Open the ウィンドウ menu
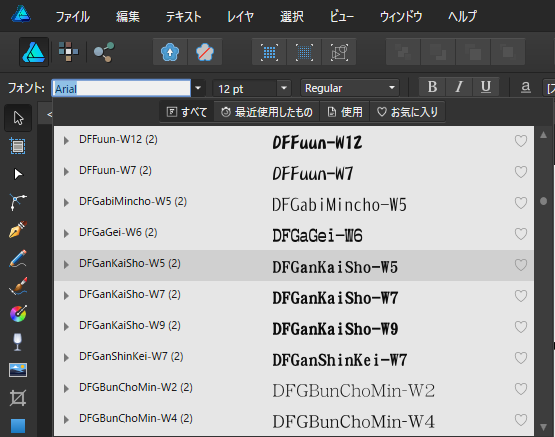 401,17
